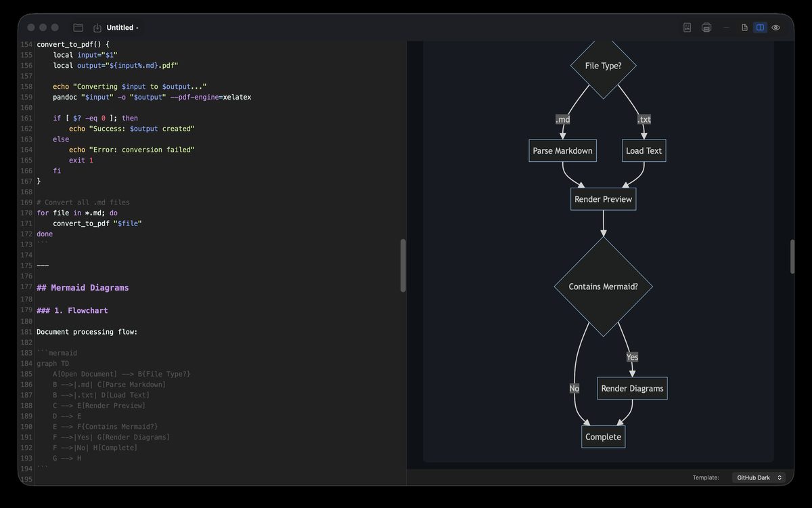Image resolution: width=812 pixels, height=508 pixels.
Task: Click the "No" edge label in the flowchart
Action: pyautogui.click(x=574, y=388)
